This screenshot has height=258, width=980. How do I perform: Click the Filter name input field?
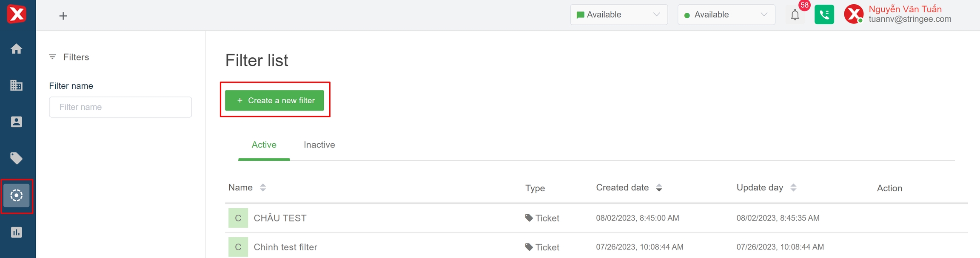pyautogui.click(x=120, y=107)
